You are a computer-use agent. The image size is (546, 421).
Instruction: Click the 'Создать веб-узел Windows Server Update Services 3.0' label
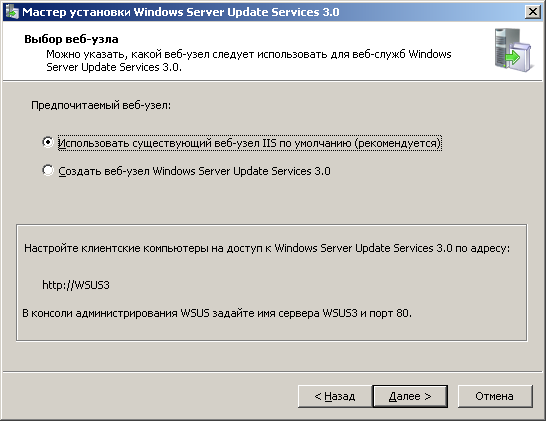click(x=194, y=171)
